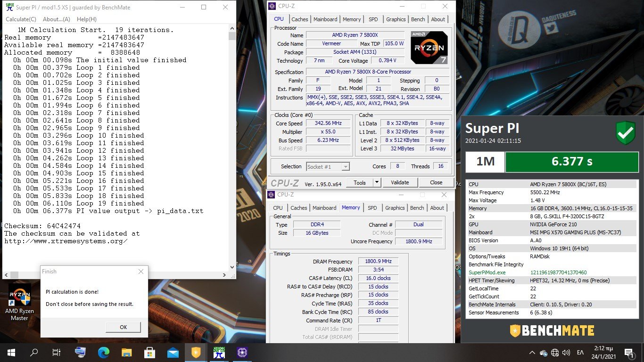Open Mail app from taskbar

(x=173, y=352)
